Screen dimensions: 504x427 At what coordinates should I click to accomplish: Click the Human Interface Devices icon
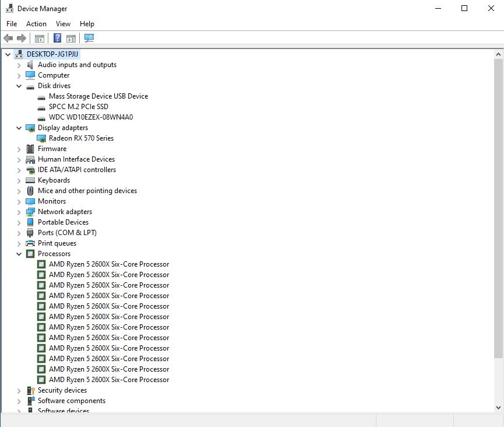coord(30,160)
